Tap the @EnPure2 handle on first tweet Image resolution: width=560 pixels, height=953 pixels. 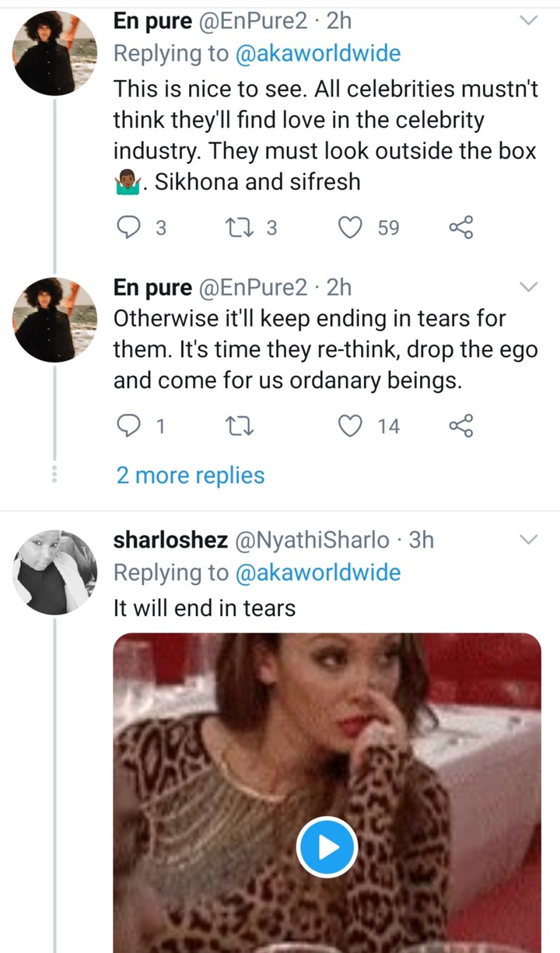pyautogui.click(x=255, y=22)
